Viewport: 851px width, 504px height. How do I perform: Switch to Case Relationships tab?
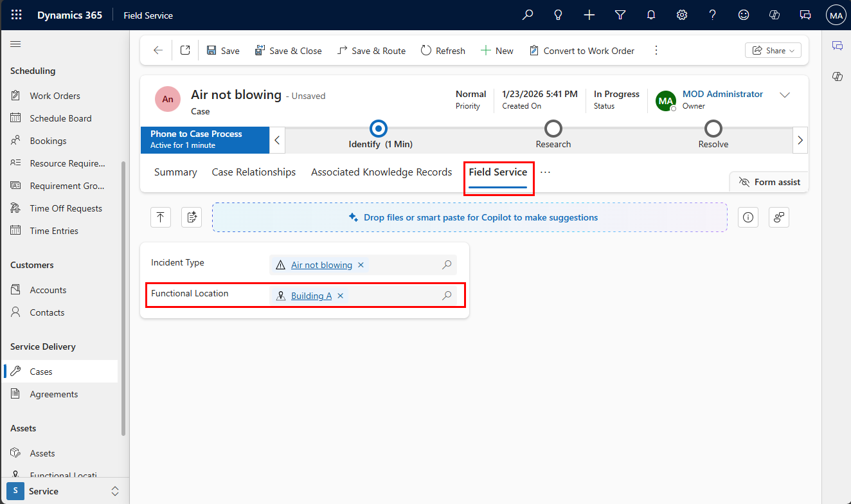[x=254, y=172]
